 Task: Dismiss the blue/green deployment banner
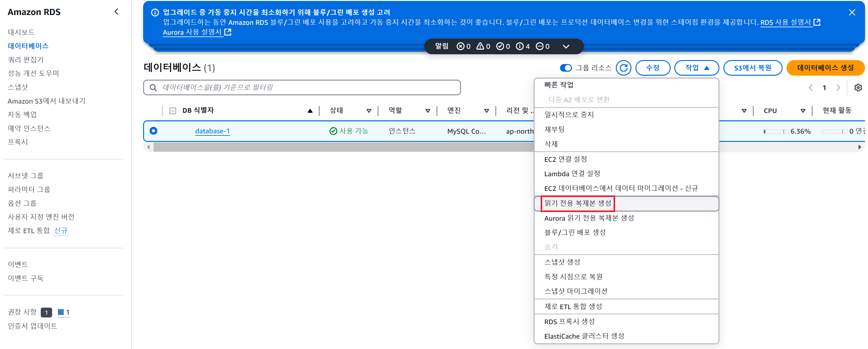coord(852,13)
